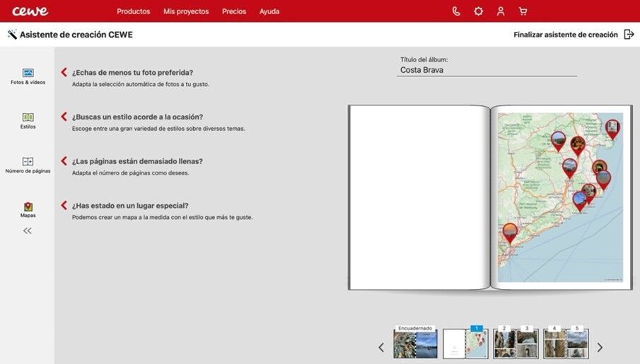
Task: Go to next page thumbnails arrow
Action: (x=600, y=347)
